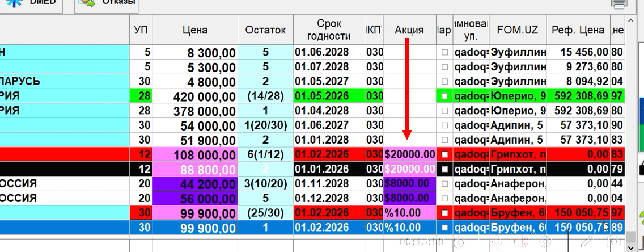Select reference price 15 456,00
This screenshot has width=644, height=252.
pos(578,53)
